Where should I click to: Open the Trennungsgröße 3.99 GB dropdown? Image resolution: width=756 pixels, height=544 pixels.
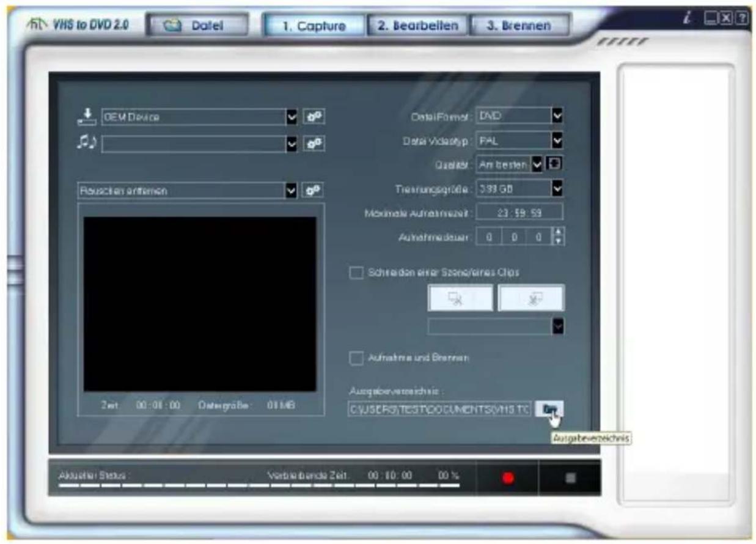557,189
